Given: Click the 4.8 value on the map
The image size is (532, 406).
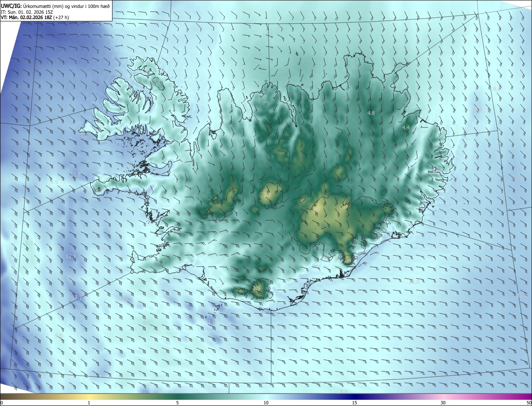Looking at the screenshot, I should coord(371,113).
